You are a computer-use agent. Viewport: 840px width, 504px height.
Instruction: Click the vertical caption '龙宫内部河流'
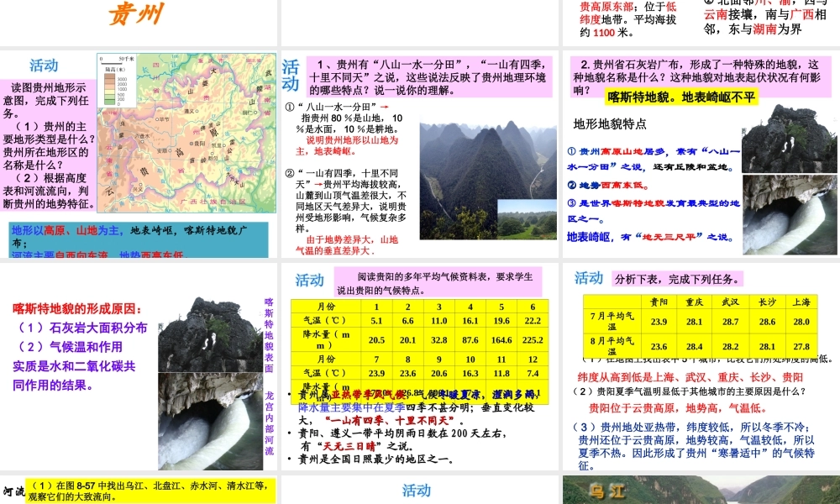pyautogui.click(x=269, y=423)
